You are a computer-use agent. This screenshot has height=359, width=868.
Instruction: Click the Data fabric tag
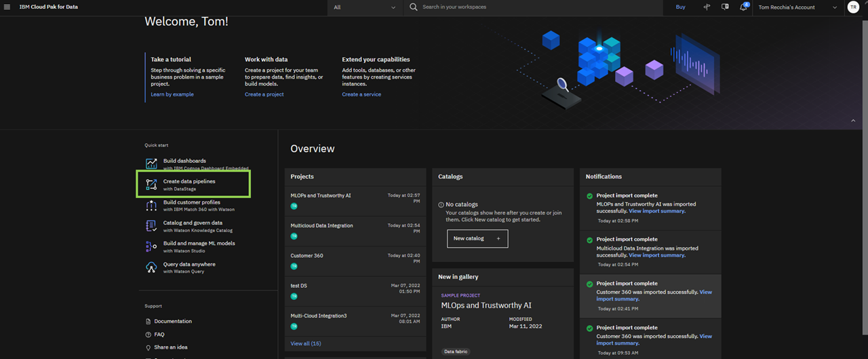point(456,352)
